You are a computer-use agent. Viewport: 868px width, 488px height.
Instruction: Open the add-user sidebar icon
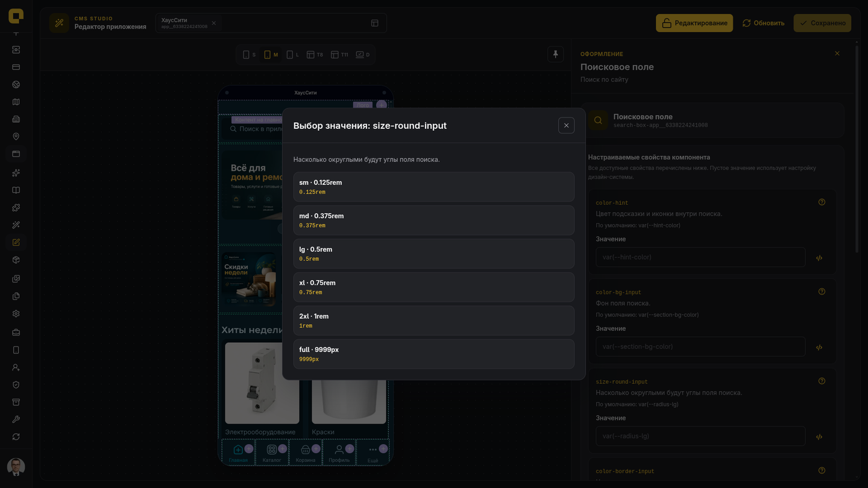(16, 368)
